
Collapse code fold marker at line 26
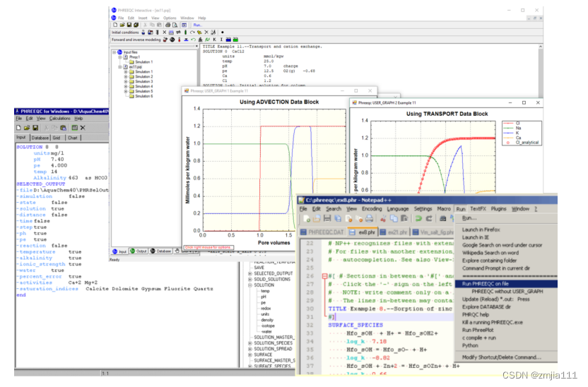point(323,277)
